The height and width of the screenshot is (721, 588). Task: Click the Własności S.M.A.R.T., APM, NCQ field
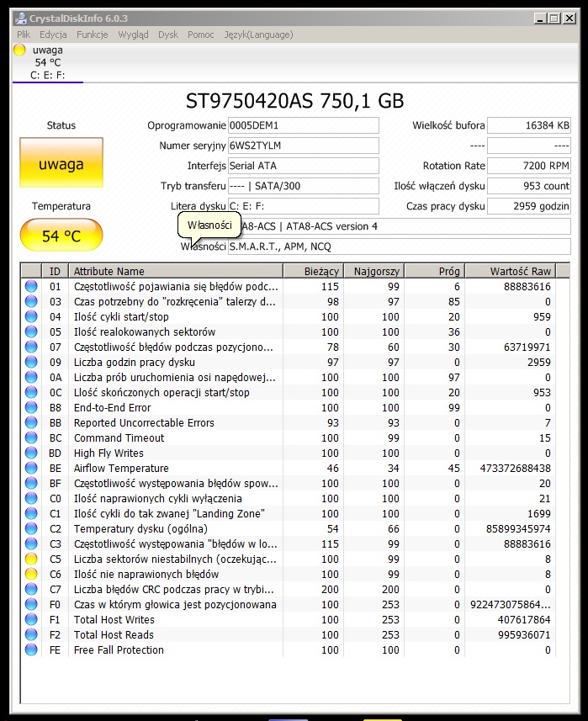point(399,247)
